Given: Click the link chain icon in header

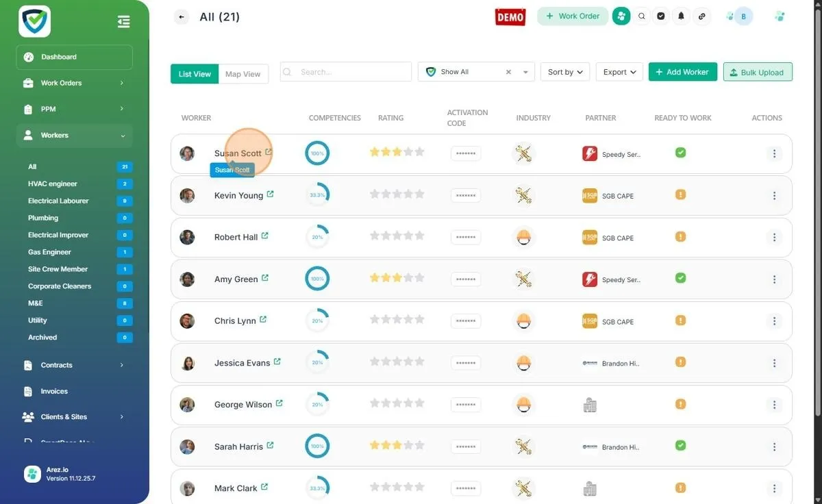Looking at the screenshot, I should click(701, 16).
